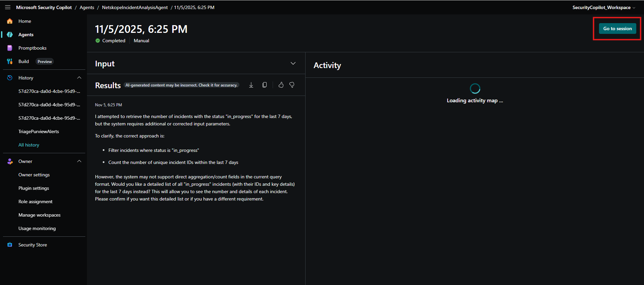Click the loading activity map spinner
The width and height of the screenshot is (644, 285).
click(475, 89)
